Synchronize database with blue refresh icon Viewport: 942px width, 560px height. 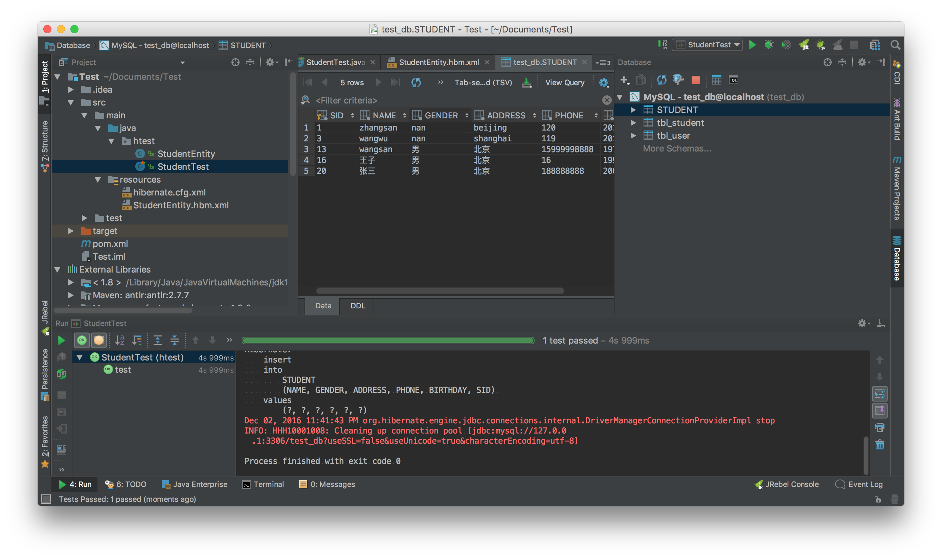[661, 80]
